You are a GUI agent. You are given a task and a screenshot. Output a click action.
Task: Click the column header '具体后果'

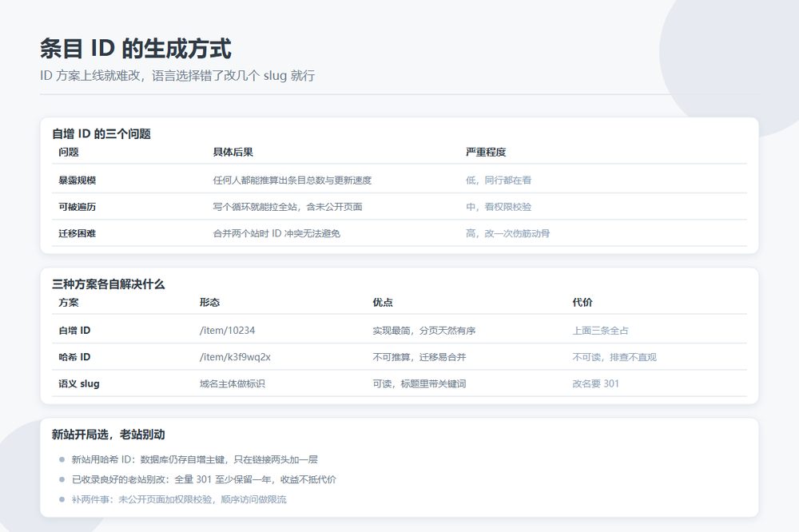(x=233, y=152)
